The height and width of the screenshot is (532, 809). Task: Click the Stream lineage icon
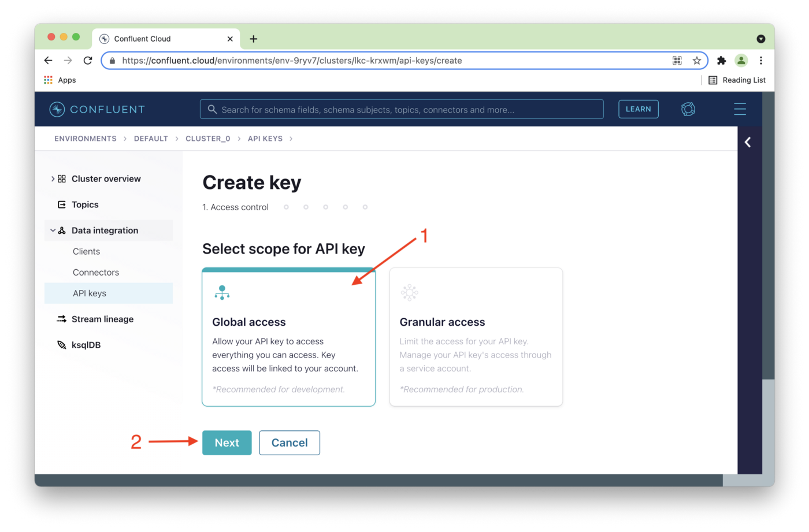pos(62,319)
